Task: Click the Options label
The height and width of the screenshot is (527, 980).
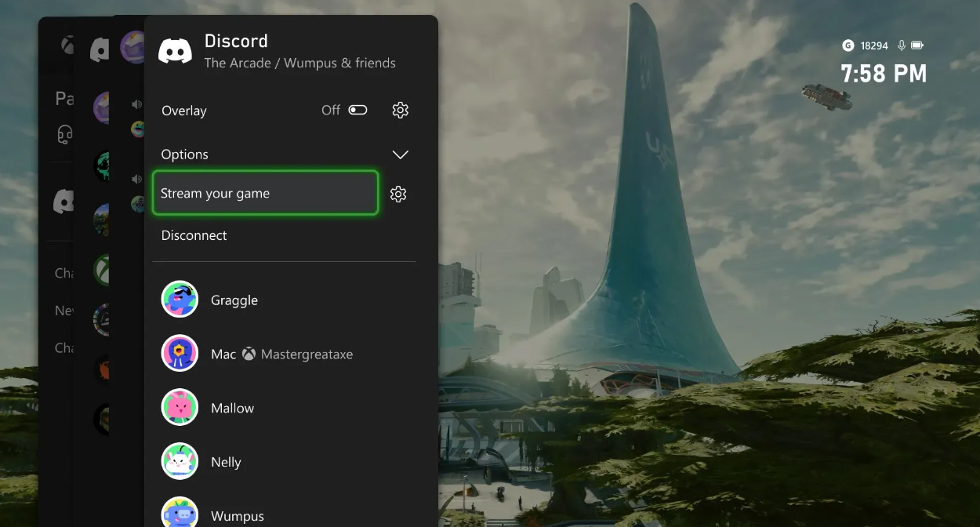Action: tap(184, 154)
